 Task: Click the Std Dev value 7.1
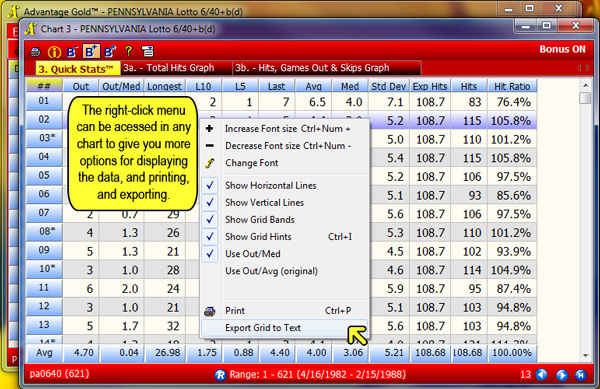(389, 102)
